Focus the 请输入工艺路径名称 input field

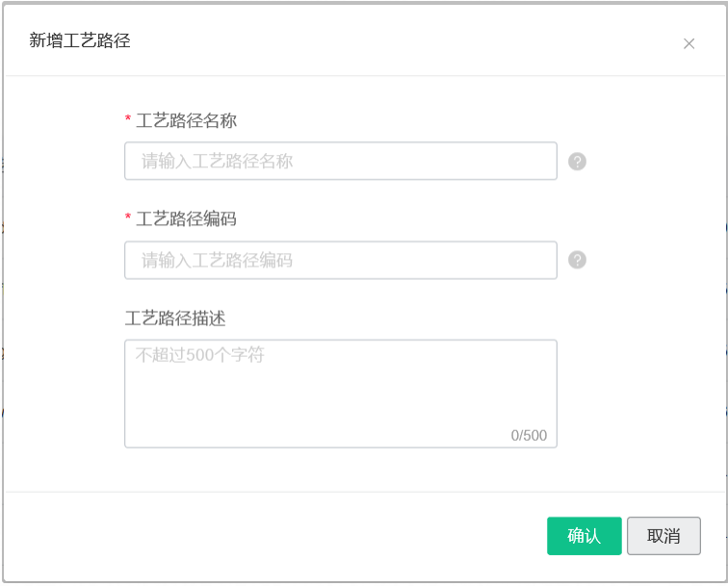(x=341, y=161)
